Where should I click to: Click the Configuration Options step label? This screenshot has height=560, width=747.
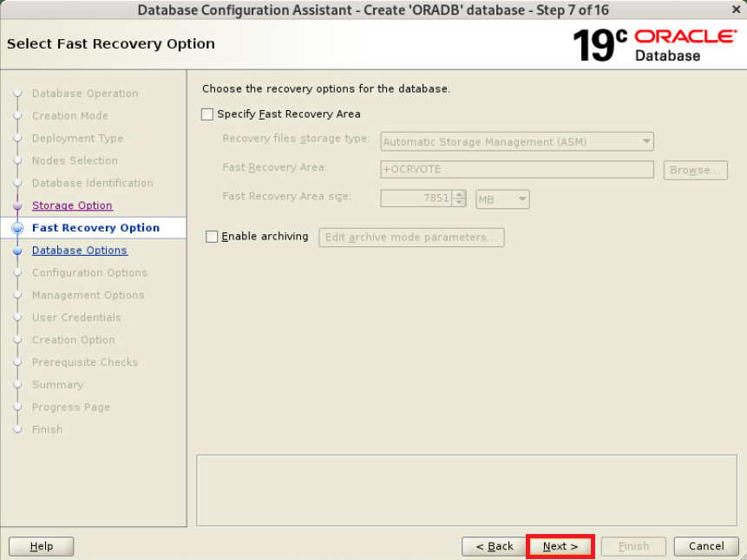click(89, 272)
